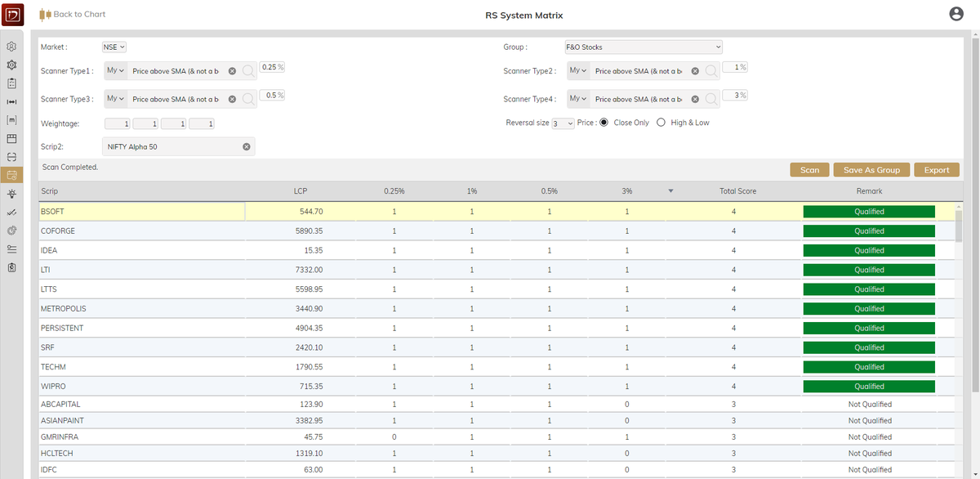Open the list lines sidebar icon
The width and height of the screenshot is (980, 479).
pyautogui.click(x=12, y=248)
